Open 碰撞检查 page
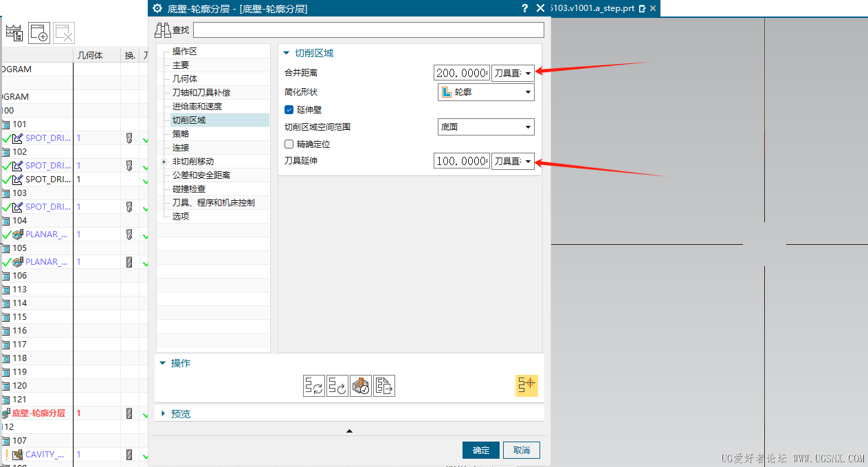 click(x=189, y=189)
